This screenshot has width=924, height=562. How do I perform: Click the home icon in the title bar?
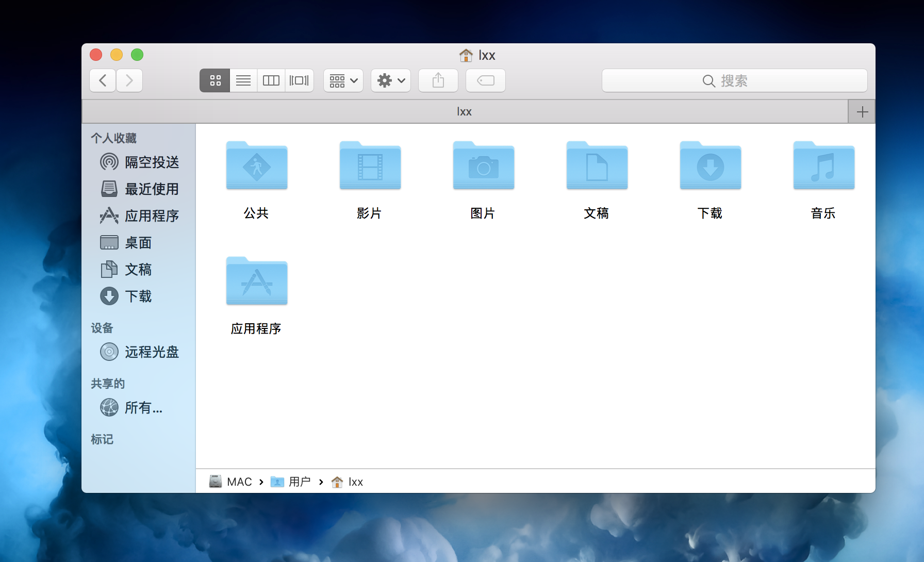(x=466, y=55)
